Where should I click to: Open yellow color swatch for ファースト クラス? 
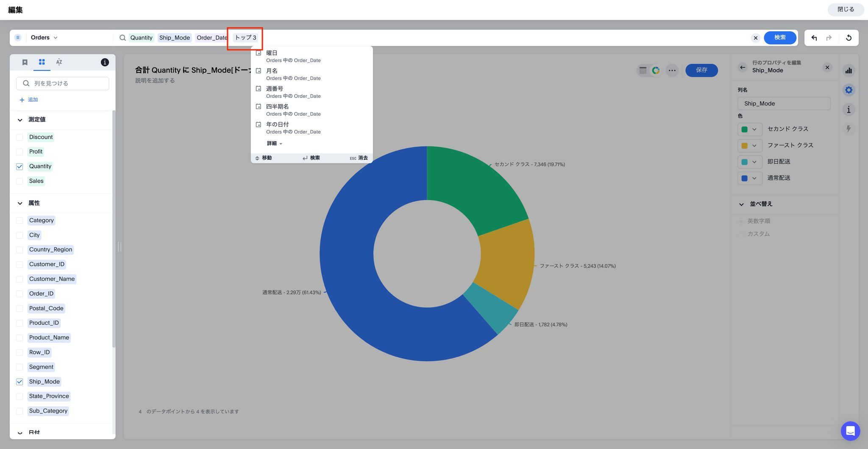tap(749, 146)
